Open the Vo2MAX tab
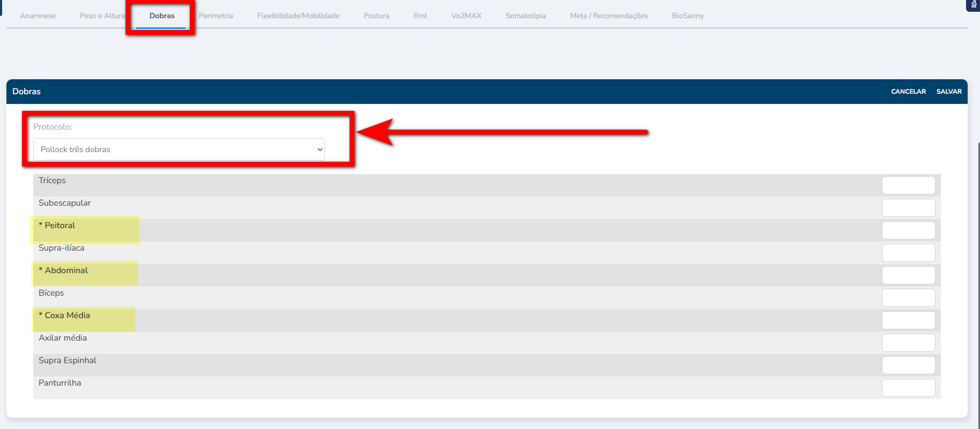980x429 pixels. click(x=466, y=16)
